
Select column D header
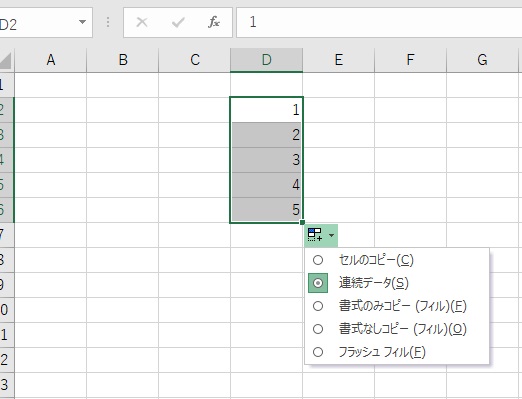click(267, 60)
